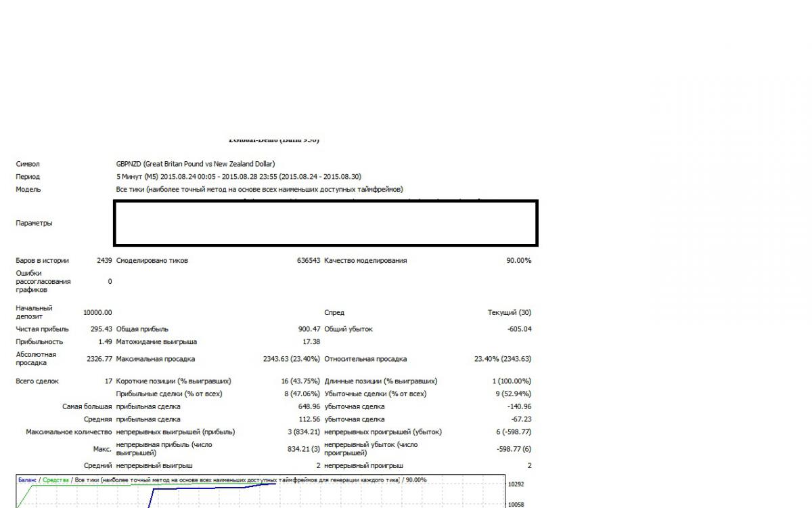Select the profit factor value '1.49'
The image size is (812, 508).
point(105,342)
